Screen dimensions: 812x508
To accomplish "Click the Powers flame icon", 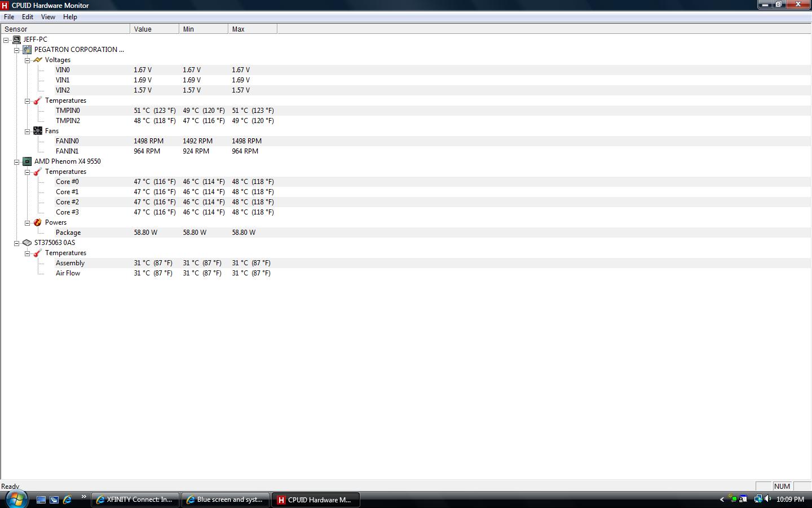I will [x=38, y=222].
